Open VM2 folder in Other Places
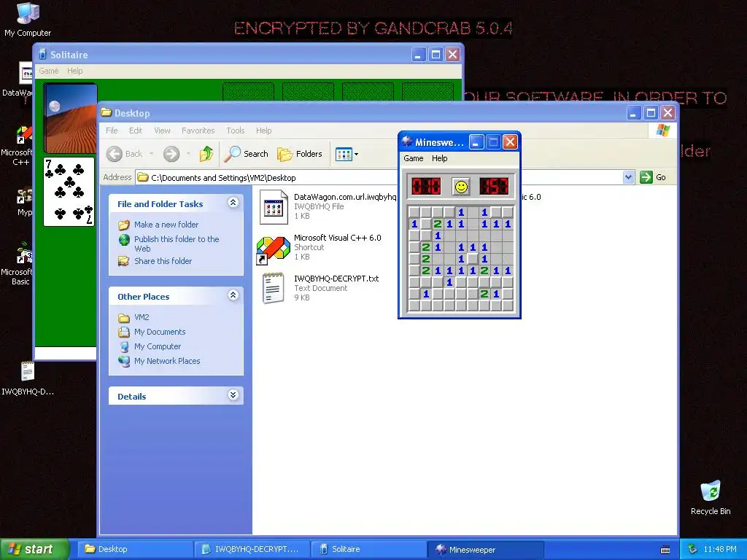Image resolution: width=747 pixels, height=560 pixels. (x=142, y=317)
